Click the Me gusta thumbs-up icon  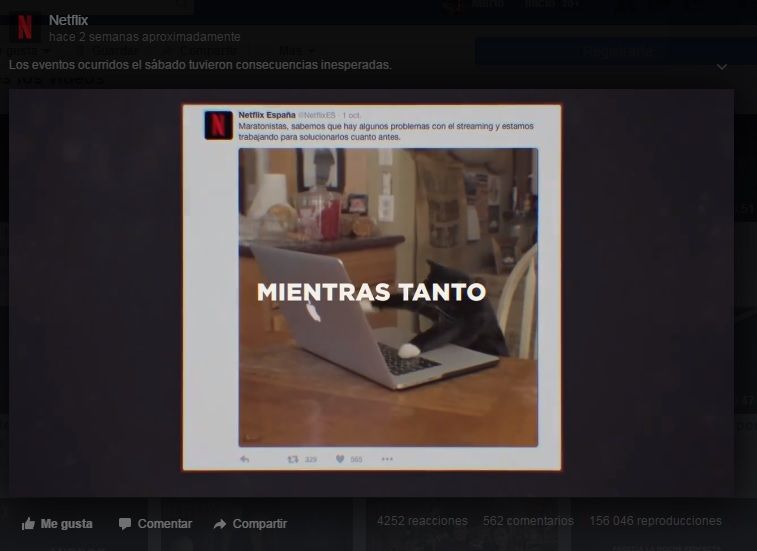pos(28,524)
